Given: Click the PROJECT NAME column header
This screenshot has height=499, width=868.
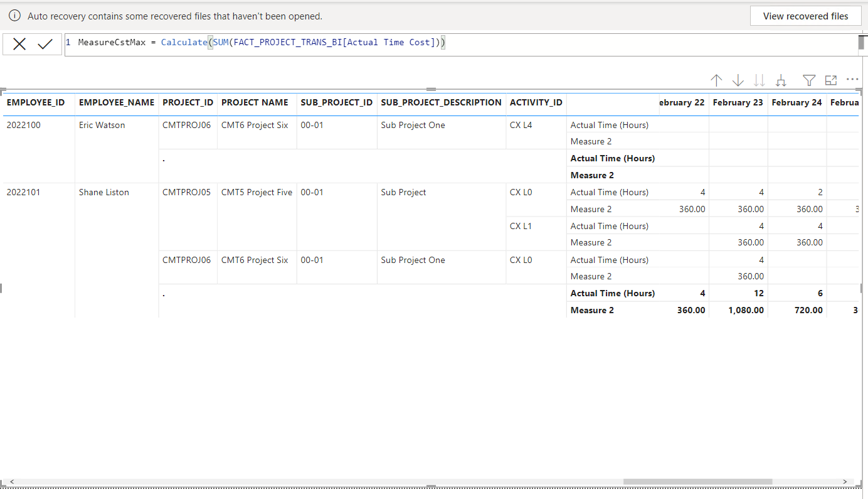Looking at the screenshot, I should (255, 102).
